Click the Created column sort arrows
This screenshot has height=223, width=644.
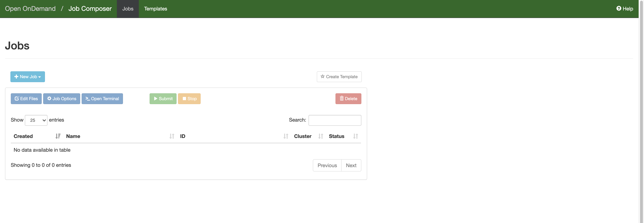click(x=58, y=136)
